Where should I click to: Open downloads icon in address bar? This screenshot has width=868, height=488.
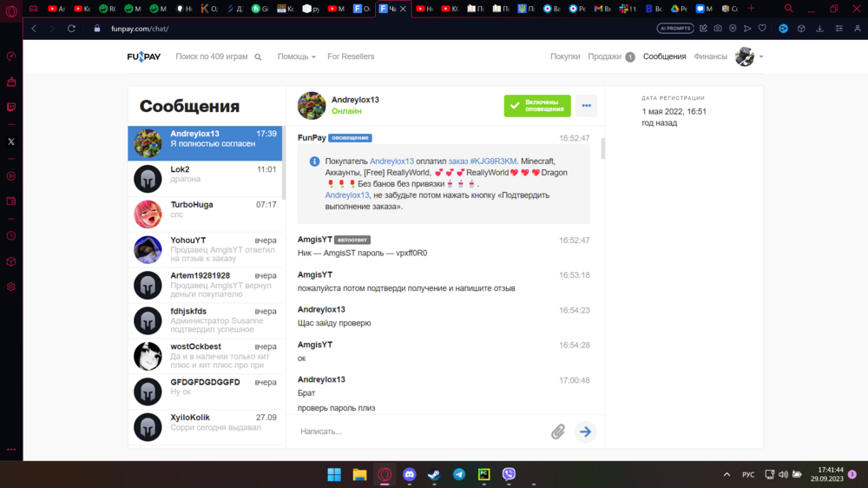[x=820, y=29]
